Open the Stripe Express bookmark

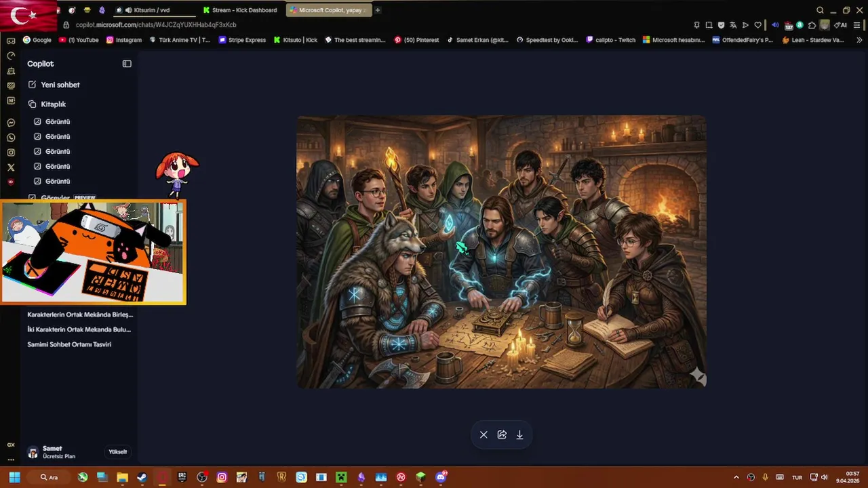click(x=242, y=40)
